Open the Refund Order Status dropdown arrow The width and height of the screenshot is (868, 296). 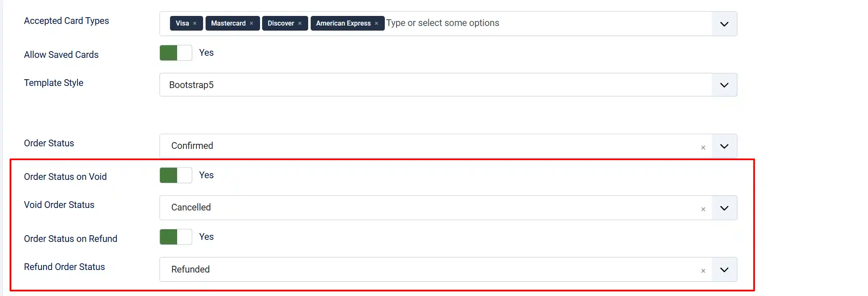tap(724, 270)
